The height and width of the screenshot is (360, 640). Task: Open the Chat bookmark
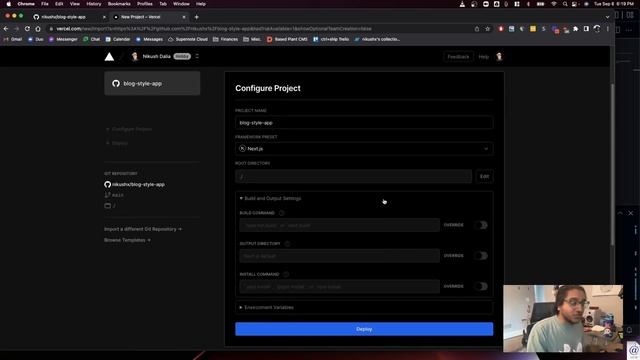pyautogui.click(x=91, y=39)
